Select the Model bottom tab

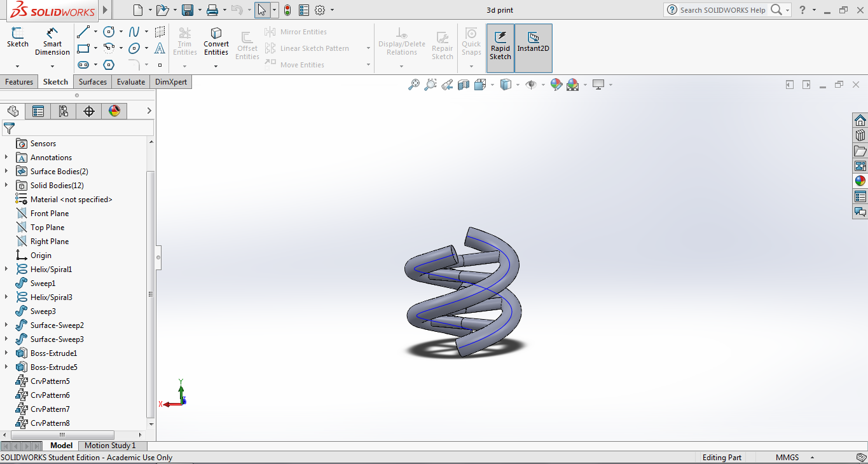pos(62,446)
